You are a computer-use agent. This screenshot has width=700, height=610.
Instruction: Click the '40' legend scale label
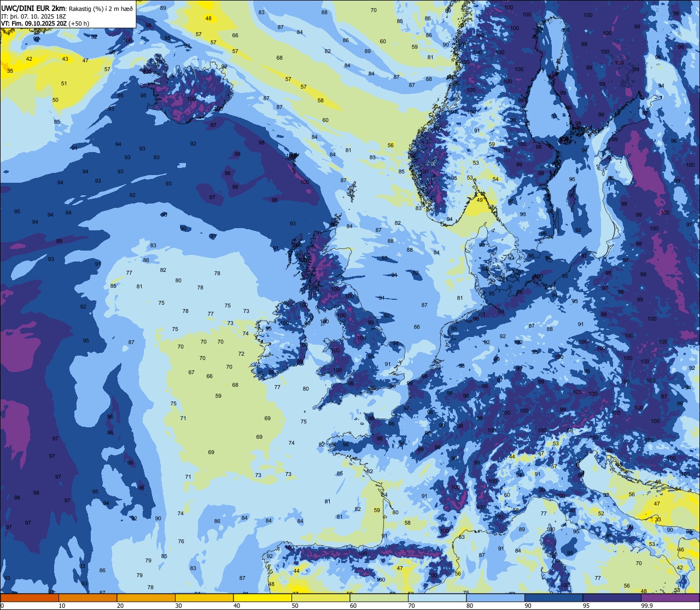[x=237, y=606]
